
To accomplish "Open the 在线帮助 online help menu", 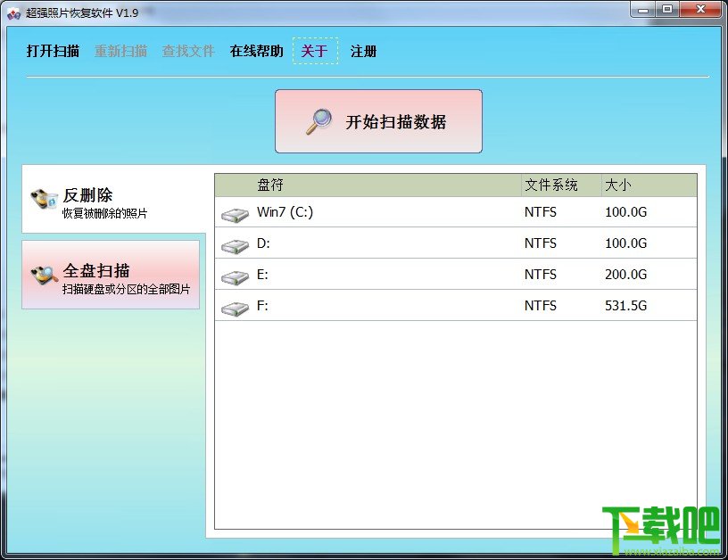I will click(x=256, y=51).
